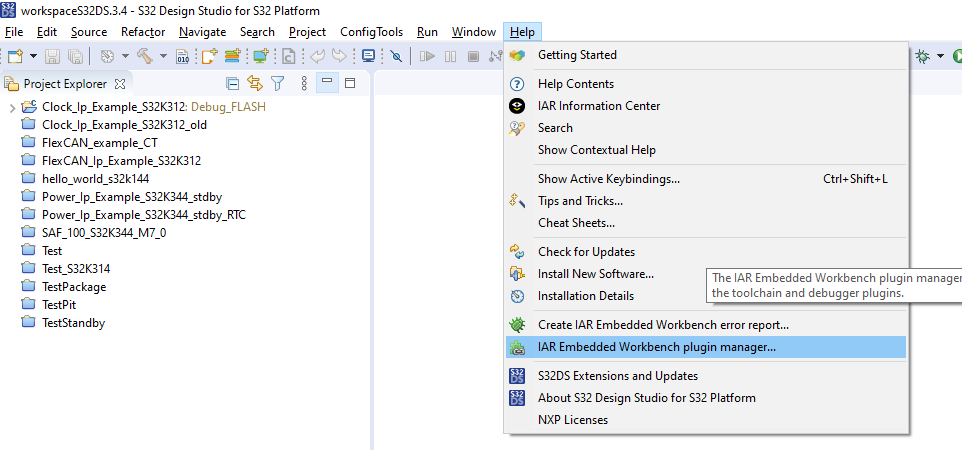Click the New wizard toolbar icon
This screenshot has height=450, width=962.
pos(15,56)
